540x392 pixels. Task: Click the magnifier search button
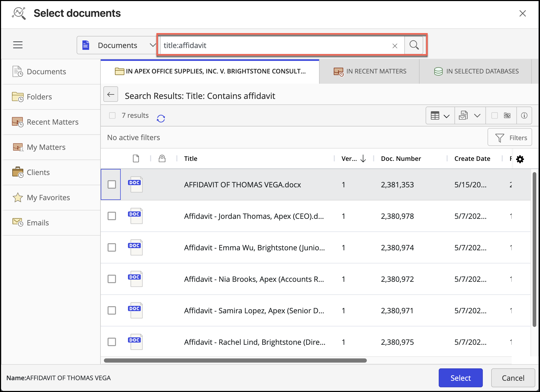click(x=414, y=45)
